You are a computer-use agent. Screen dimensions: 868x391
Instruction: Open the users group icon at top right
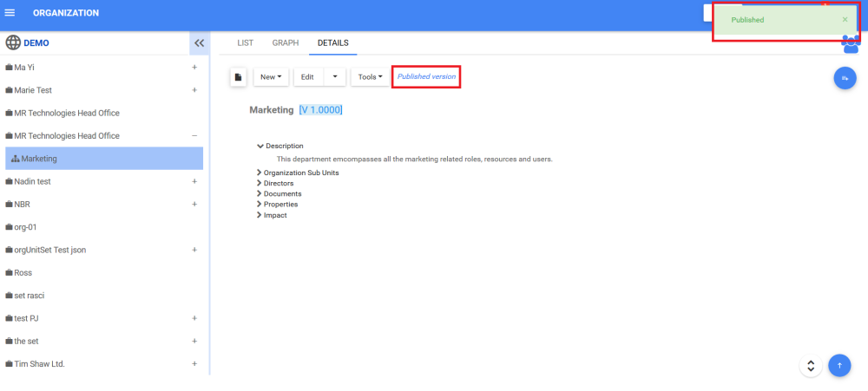(x=851, y=43)
